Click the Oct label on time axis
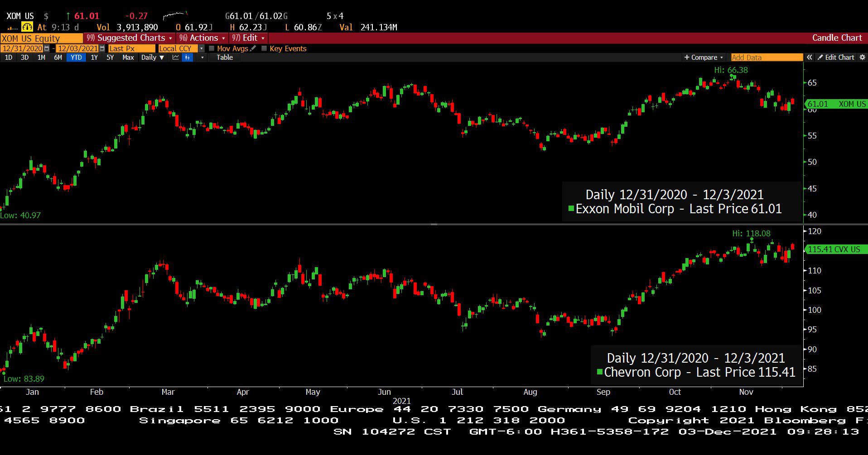 (x=675, y=392)
